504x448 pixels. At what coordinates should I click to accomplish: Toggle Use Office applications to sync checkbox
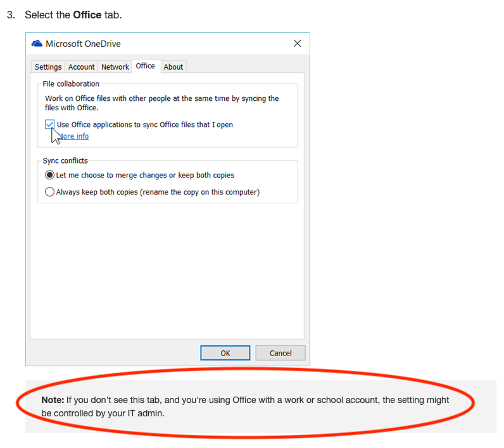click(49, 124)
